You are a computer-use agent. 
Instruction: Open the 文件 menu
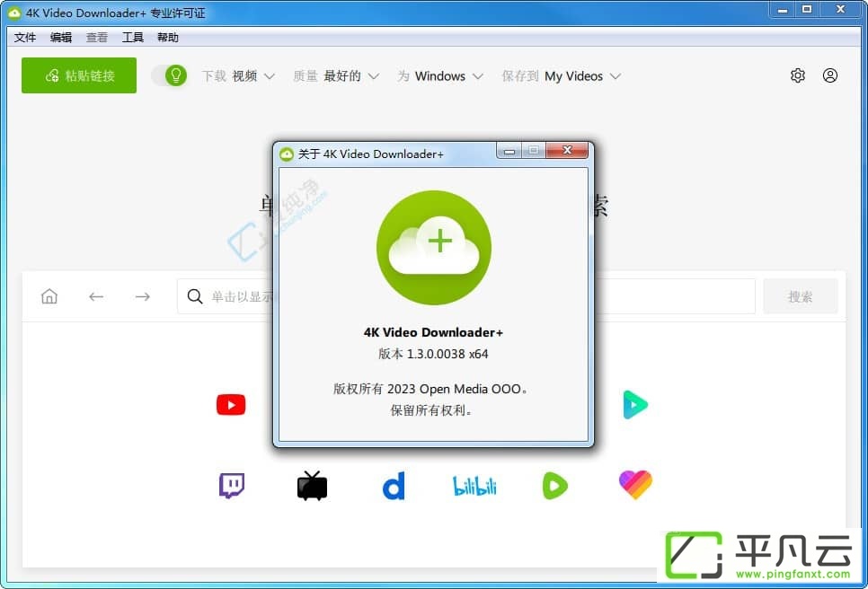25,37
